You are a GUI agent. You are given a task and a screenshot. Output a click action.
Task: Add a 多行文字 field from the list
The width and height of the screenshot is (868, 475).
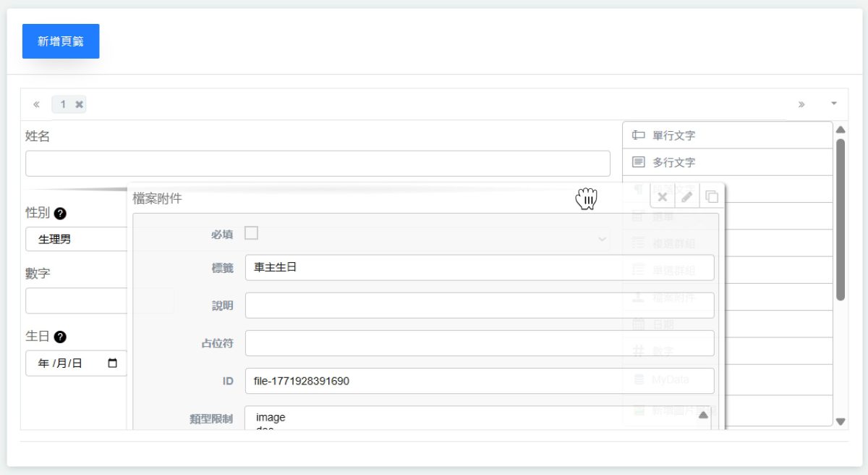click(727, 163)
